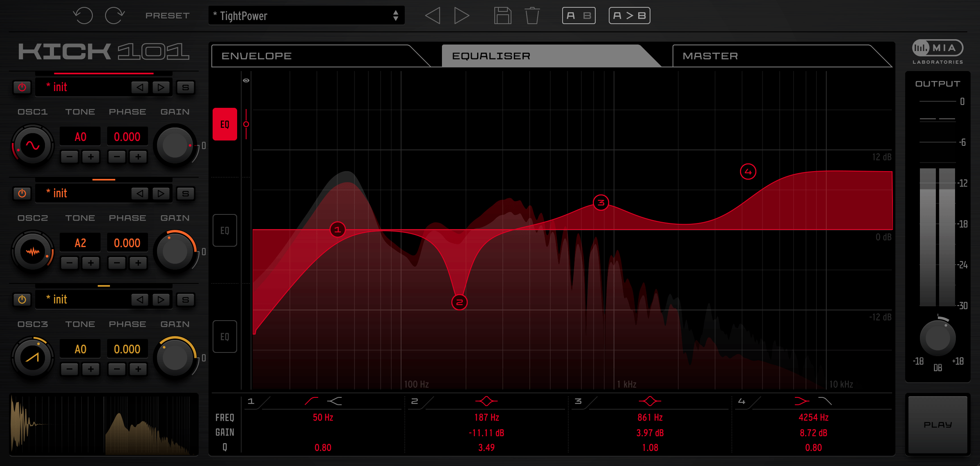Select low cut shape for band 1
This screenshot has width=980, height=466.
pos(312,401)
